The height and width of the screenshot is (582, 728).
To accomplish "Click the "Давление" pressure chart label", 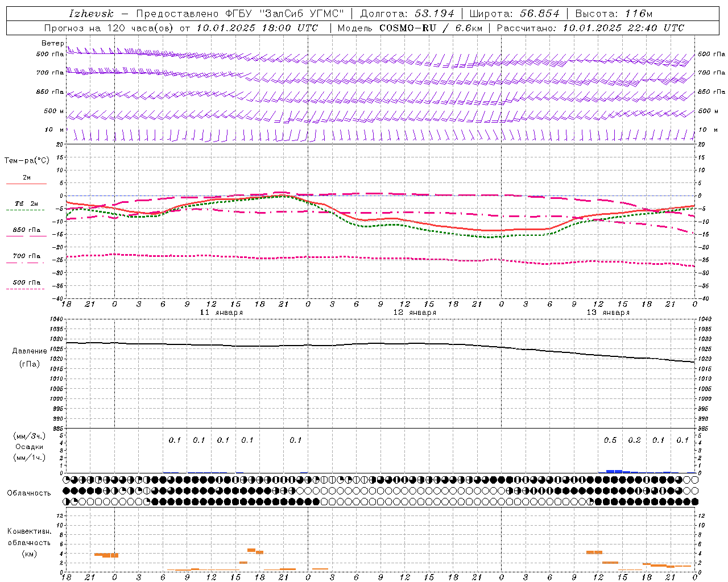I will point(30,351).
